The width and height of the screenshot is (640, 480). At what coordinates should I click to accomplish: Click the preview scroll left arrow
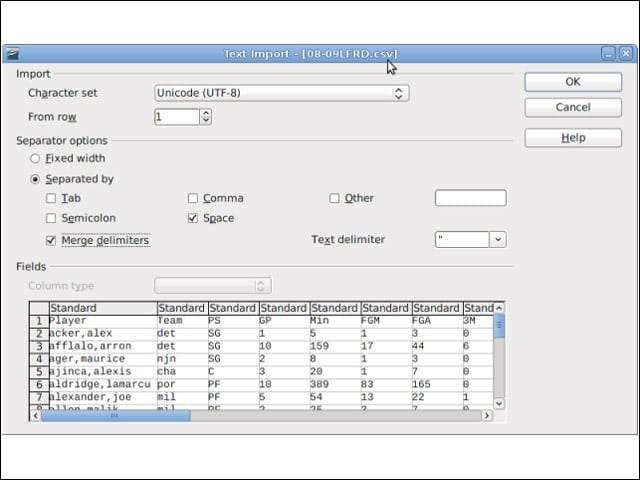pos(36,416)
